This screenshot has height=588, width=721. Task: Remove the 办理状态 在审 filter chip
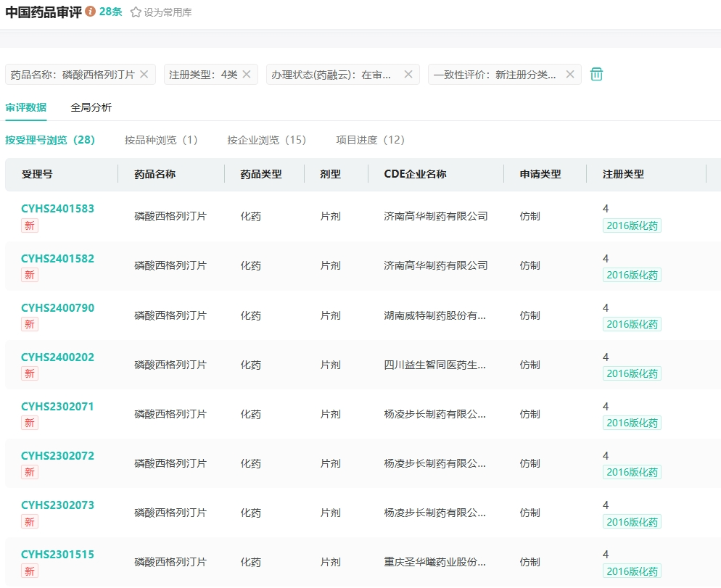coord(408,74)
